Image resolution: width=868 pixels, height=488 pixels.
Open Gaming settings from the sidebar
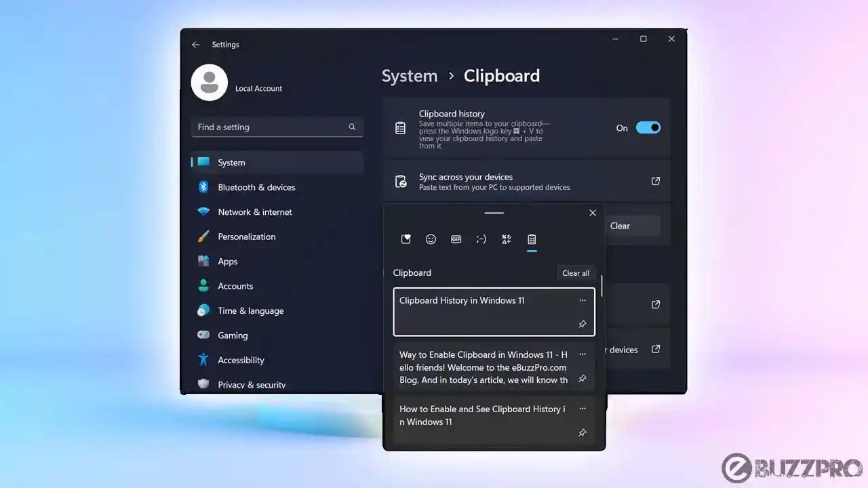click(233, 335)
